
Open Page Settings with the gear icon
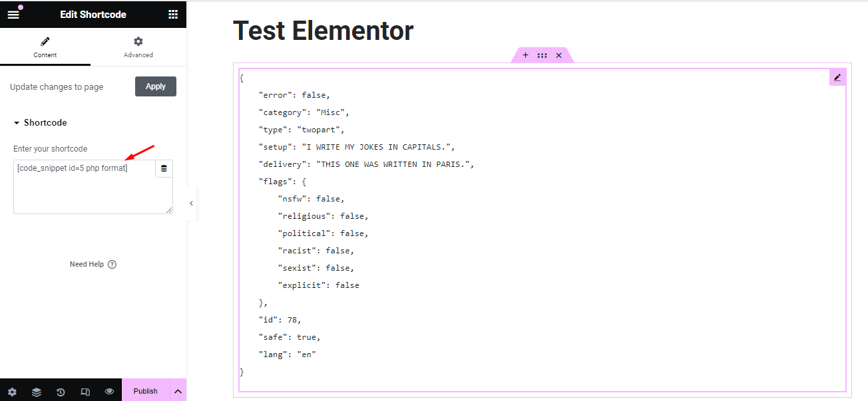(x=11, y=391)
